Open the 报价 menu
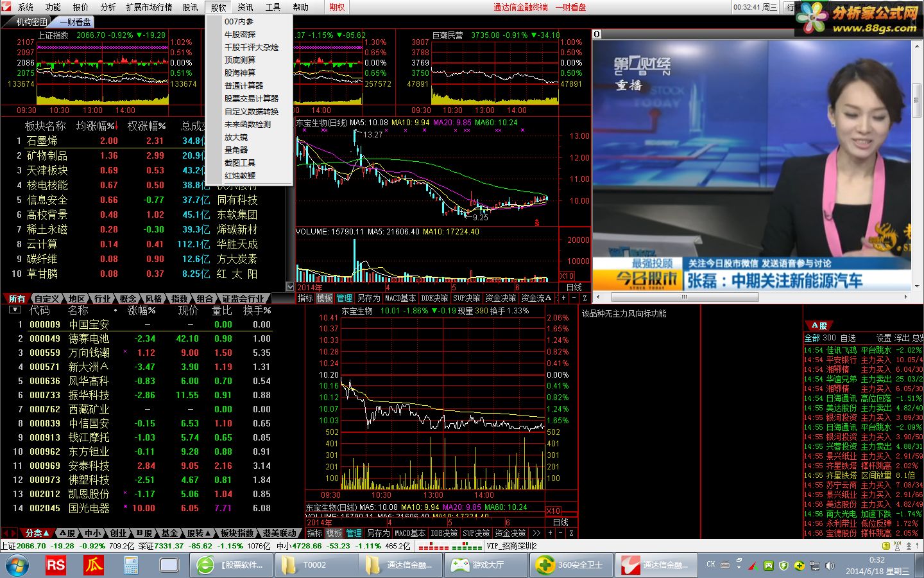This screenshot has width=924, height=578. pos(81,7)
